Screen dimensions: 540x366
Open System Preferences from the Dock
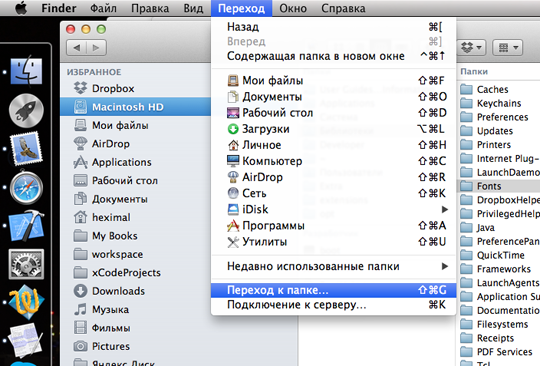click(x=26, y=264)
